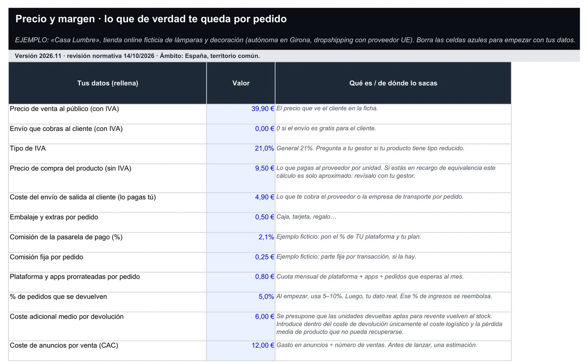The width and height of the screenshot is (588, 364).
Task: Click the 0,50 € packaging value cell
Action: [241, 223]
